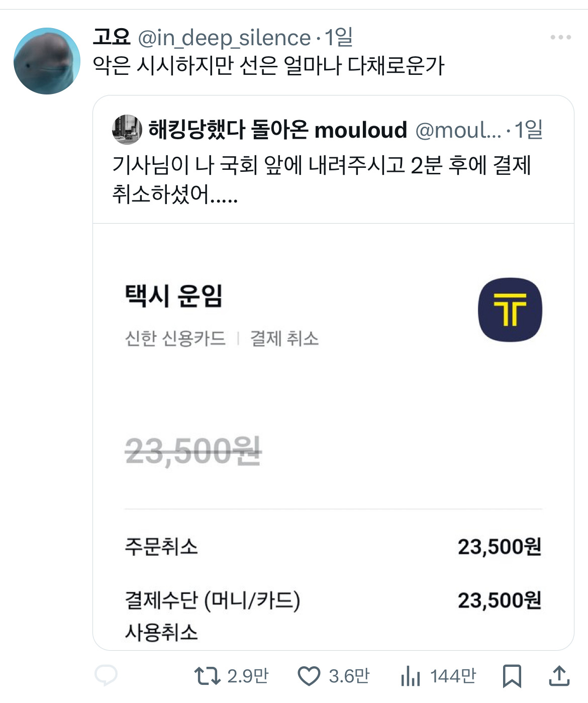Screen dimensions: 588x703
Task: Tap the Kakao T taxi app icon
Action: 510,310
